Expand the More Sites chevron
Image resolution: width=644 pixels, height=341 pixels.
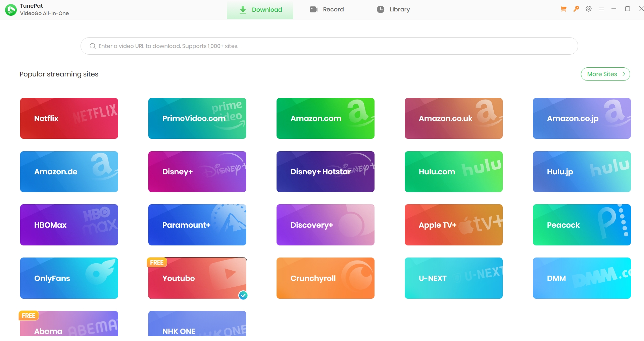(x=624, y=74)
